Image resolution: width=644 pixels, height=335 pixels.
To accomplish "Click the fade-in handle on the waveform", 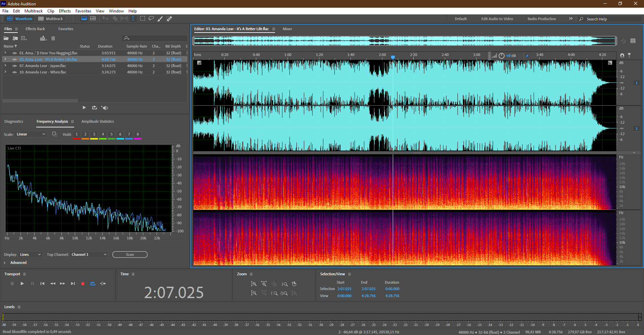I will (199, 63).
